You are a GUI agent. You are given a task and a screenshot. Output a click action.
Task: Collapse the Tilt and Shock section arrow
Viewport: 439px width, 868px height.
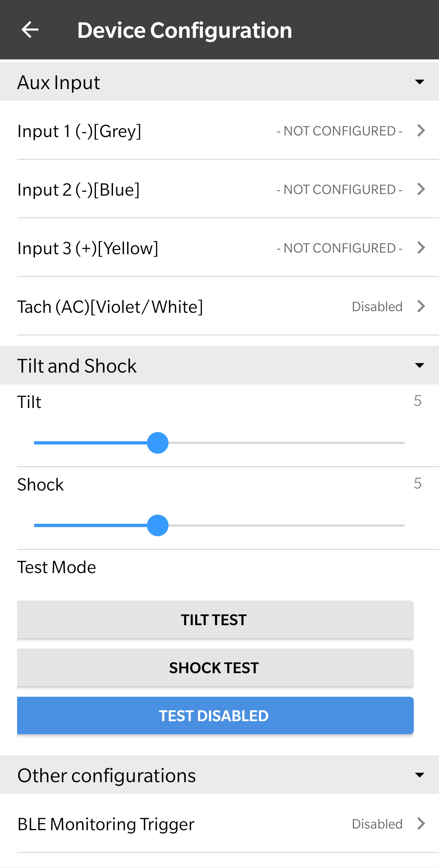(419, 366)
